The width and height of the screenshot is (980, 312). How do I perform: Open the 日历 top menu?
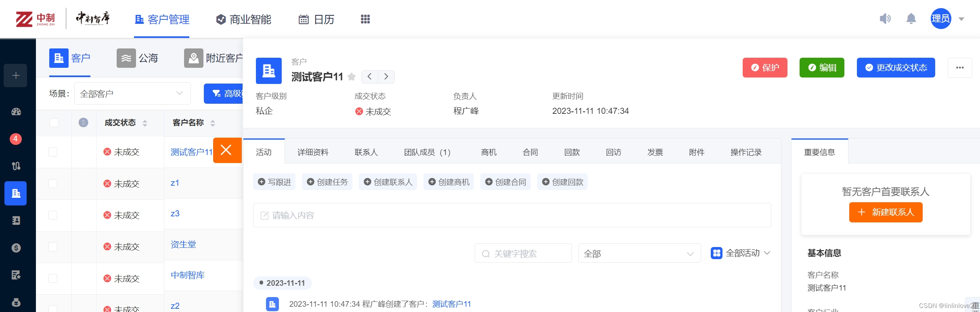tap(316, 19)
